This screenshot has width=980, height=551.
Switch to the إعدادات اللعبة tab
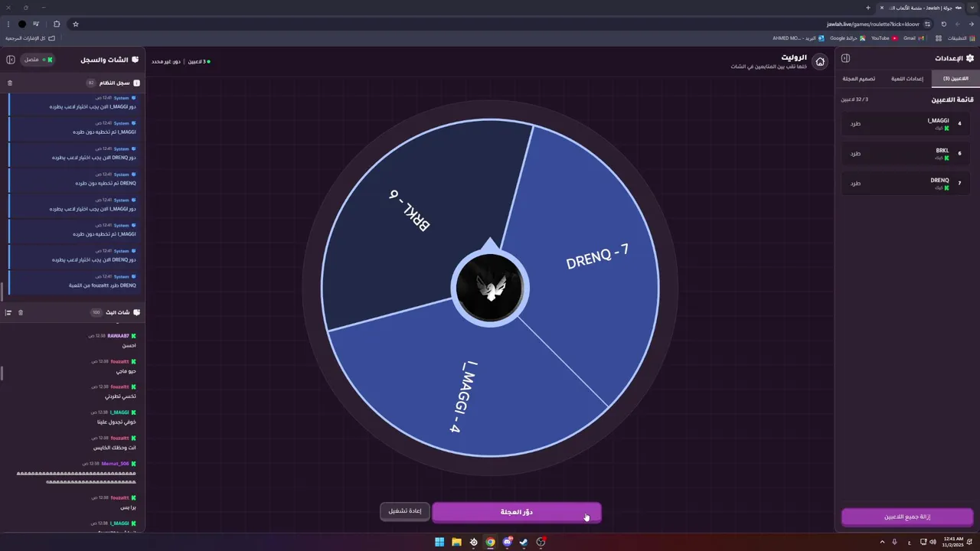click(x=907, y=79)
